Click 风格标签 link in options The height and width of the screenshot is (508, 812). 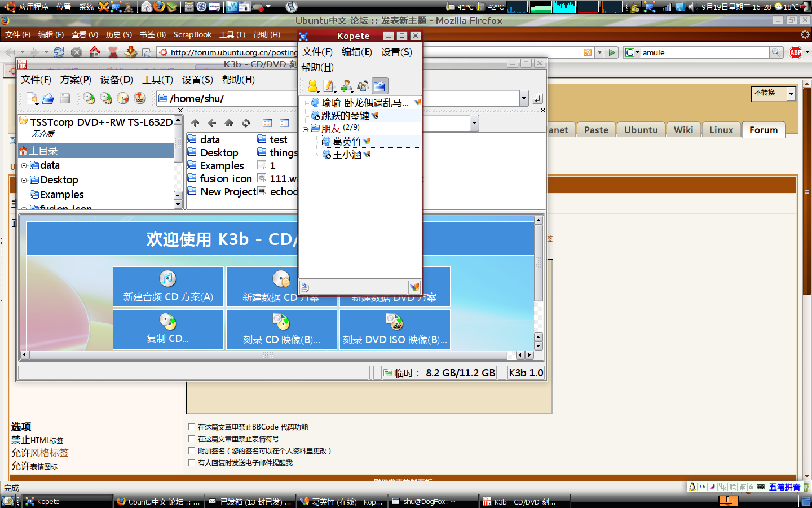click(x=50, y=453)
